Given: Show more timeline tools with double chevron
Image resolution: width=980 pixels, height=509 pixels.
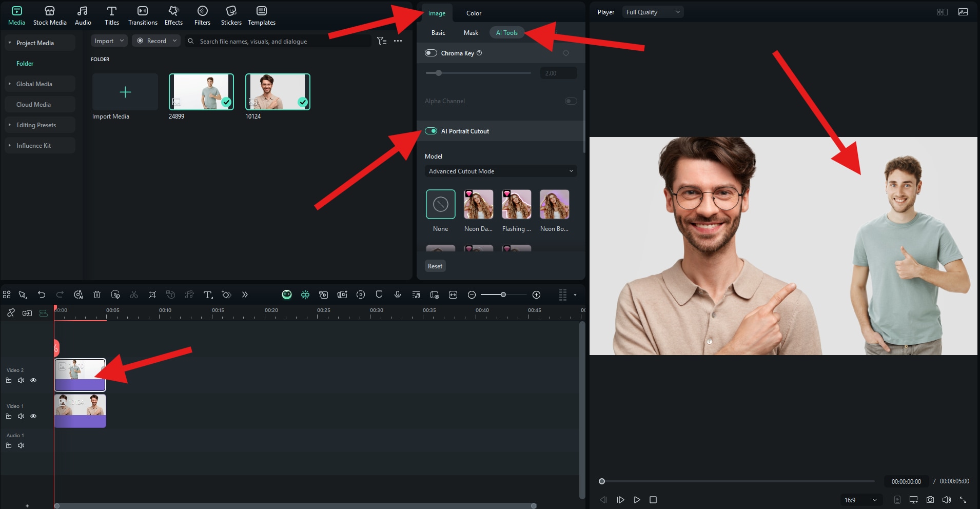Looking at the screenshot, I should click(245, 295).
